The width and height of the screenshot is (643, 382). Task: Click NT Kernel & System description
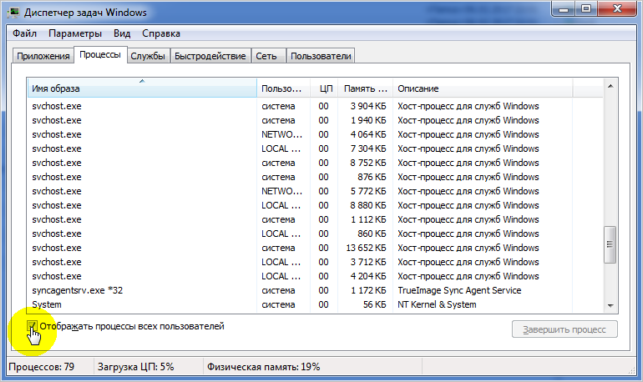[437, 305]
